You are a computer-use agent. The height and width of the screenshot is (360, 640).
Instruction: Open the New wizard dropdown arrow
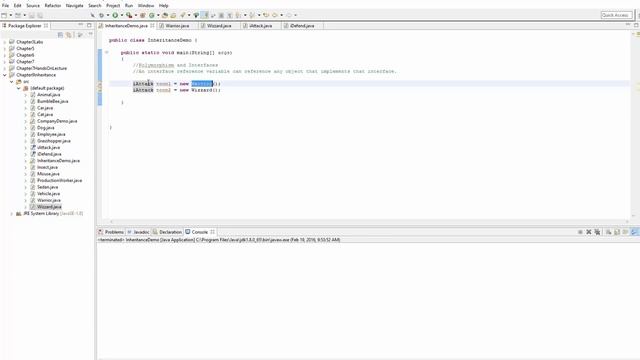click(11, 15)
